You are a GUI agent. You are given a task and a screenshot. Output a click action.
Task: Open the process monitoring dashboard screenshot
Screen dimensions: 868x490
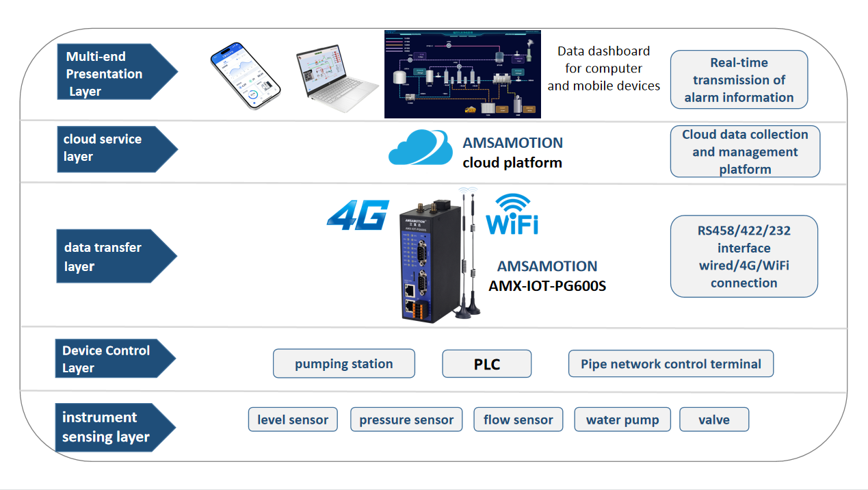(x=462, y=74)
